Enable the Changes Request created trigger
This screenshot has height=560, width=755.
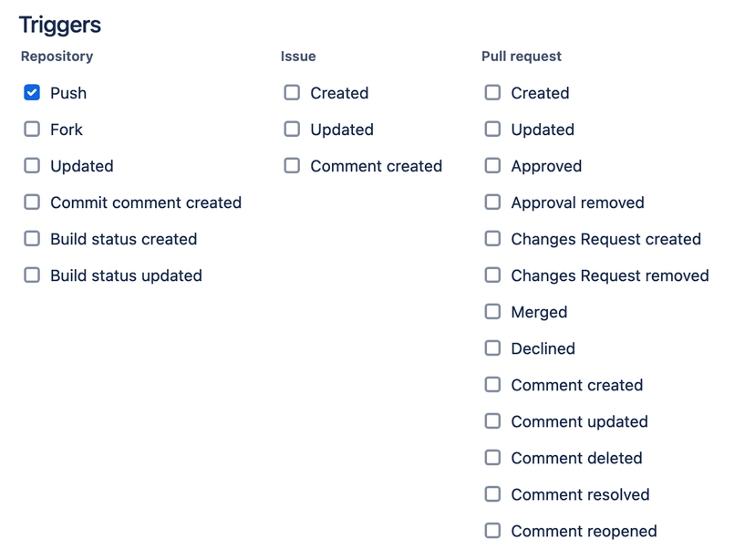point(492,238)
